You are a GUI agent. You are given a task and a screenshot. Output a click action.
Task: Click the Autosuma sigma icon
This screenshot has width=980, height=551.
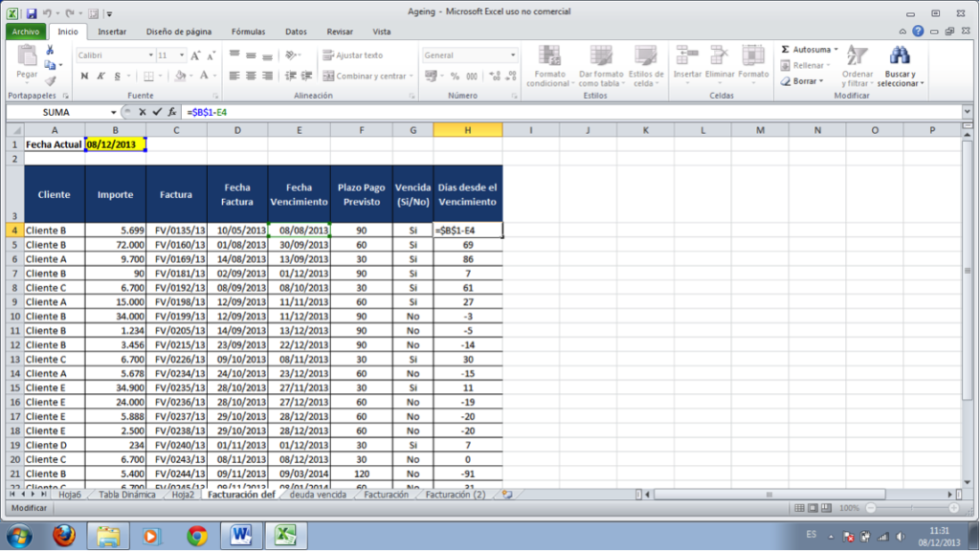point(786,49)
